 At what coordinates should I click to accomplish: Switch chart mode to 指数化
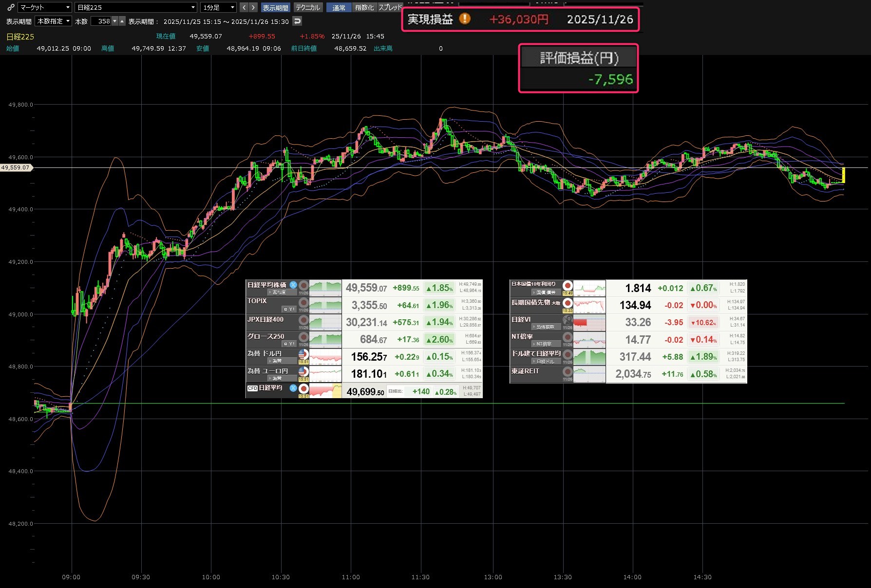coord(364,7)
